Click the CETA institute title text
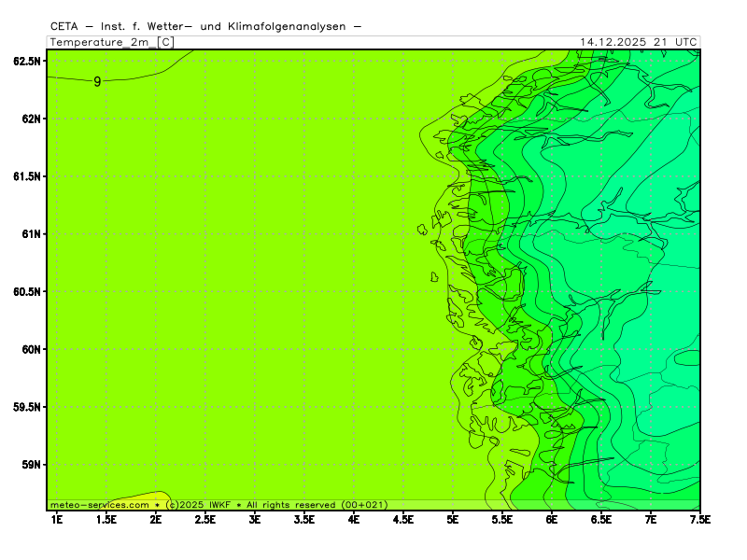 pyautogui.click(x=204, y=27)
